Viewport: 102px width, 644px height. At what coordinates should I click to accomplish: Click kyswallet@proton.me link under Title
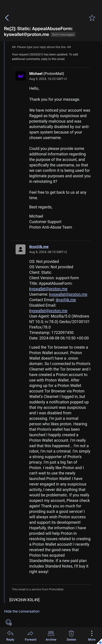(x=48, y=289)
